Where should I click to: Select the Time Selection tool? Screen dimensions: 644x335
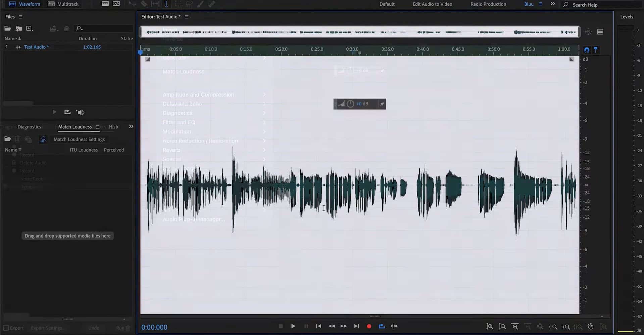[166, 4]
